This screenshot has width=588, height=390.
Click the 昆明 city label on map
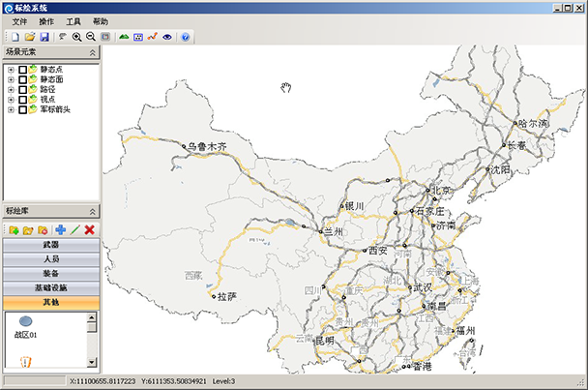coord(324,341)
